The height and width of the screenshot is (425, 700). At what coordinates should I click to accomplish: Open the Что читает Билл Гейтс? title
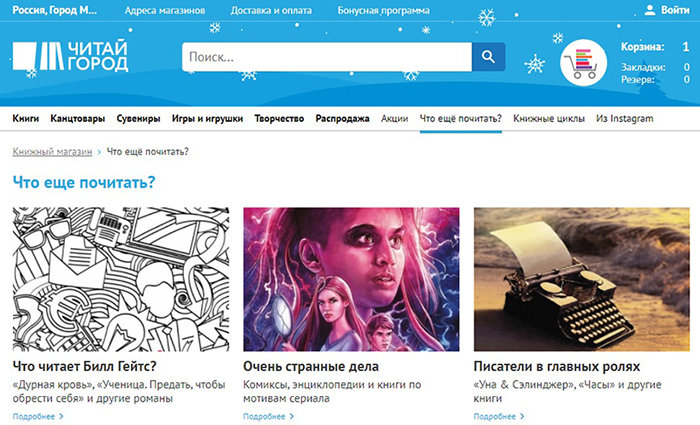85,367
